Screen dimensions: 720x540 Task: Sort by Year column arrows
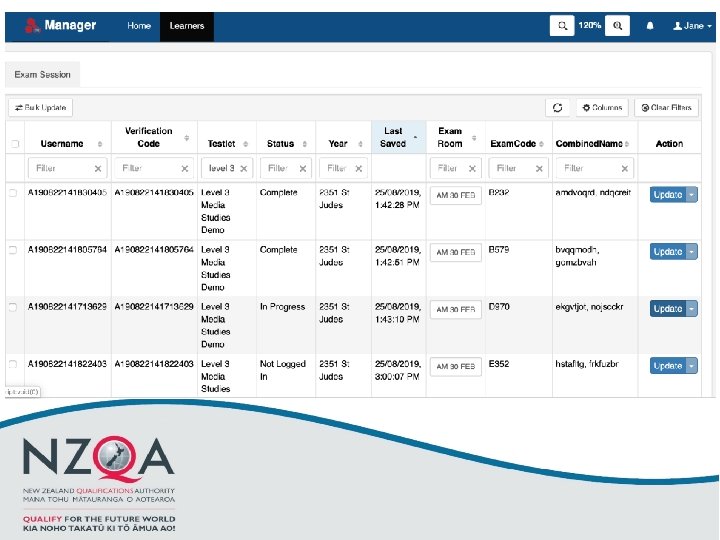pyautogui.click(x=360, y=144)
